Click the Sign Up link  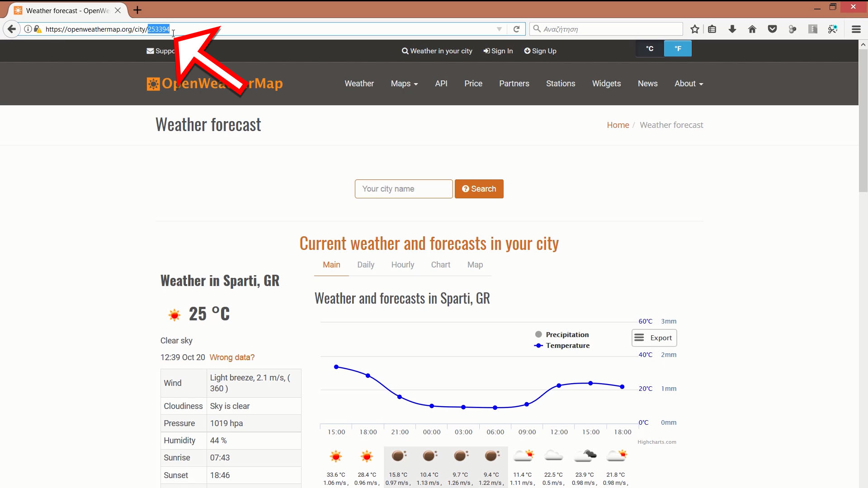pyautogui.click(x=540, y=51)
